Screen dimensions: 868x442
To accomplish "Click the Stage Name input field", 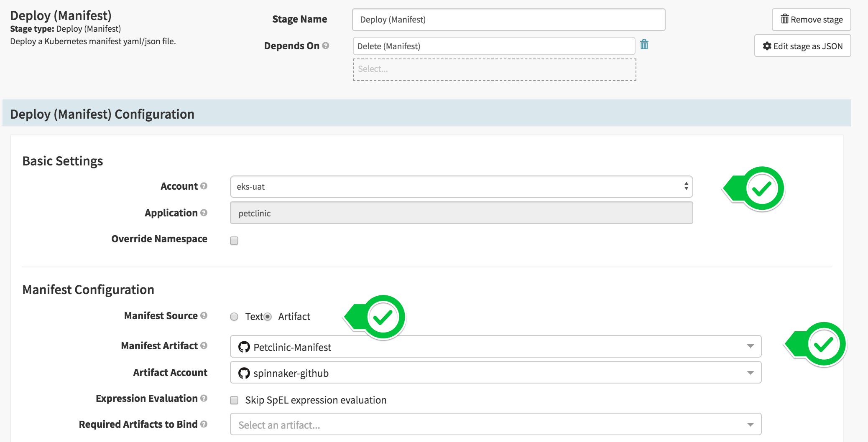I will click(x=508, y=19).
